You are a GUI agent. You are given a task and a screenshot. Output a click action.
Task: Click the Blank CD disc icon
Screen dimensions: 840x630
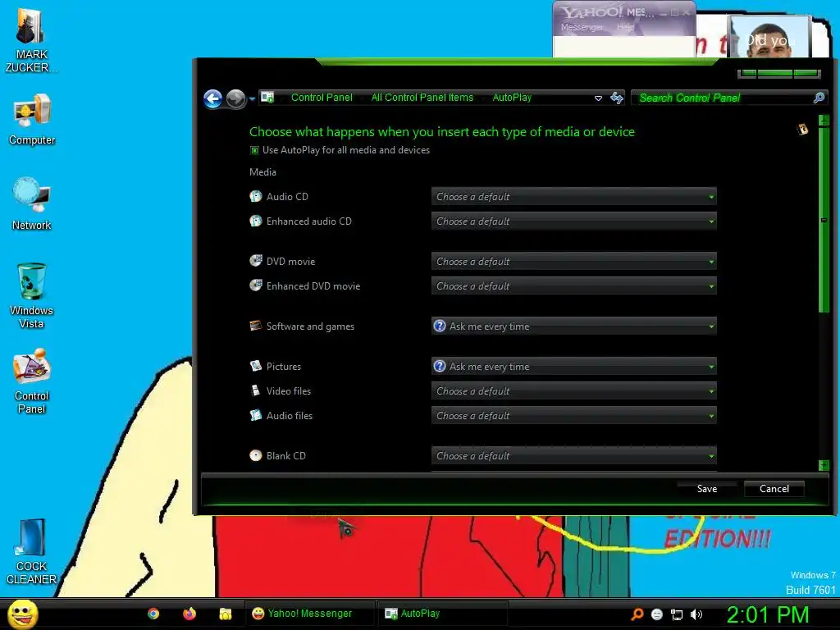[x=256, y=455]
